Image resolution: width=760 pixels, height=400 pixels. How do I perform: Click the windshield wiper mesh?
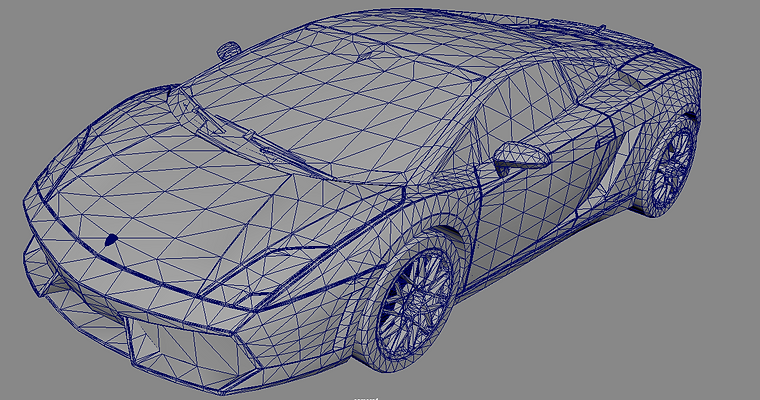pos(276,146)
